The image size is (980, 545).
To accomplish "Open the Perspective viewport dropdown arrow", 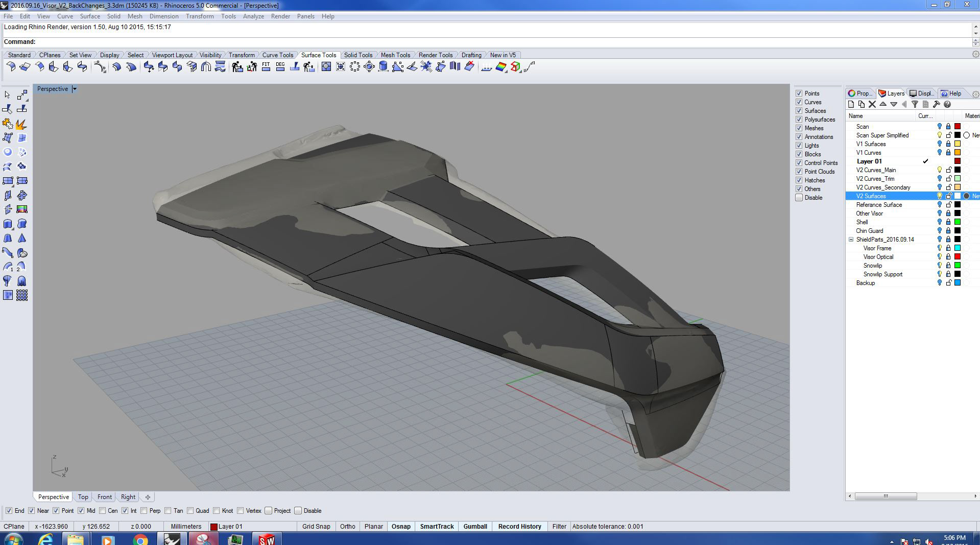I will (x=75, y=89).
